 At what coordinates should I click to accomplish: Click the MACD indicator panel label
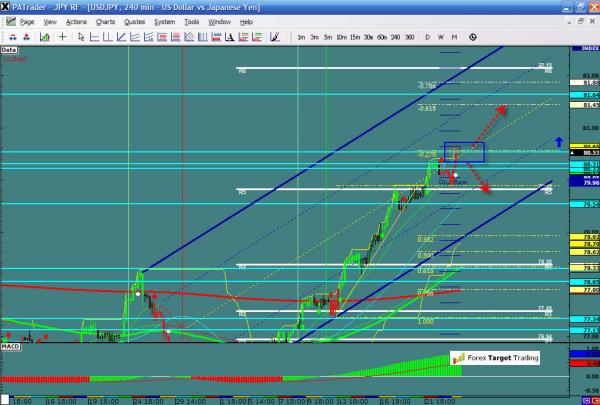tap(10, 347)
